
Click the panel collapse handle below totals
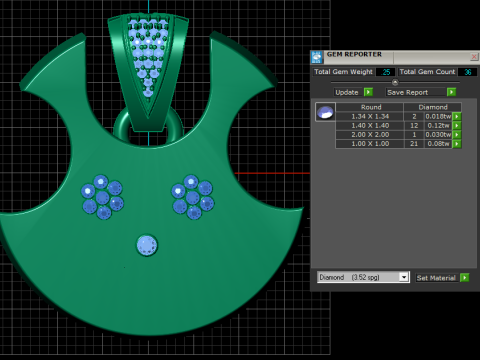(x=395, y=82)
